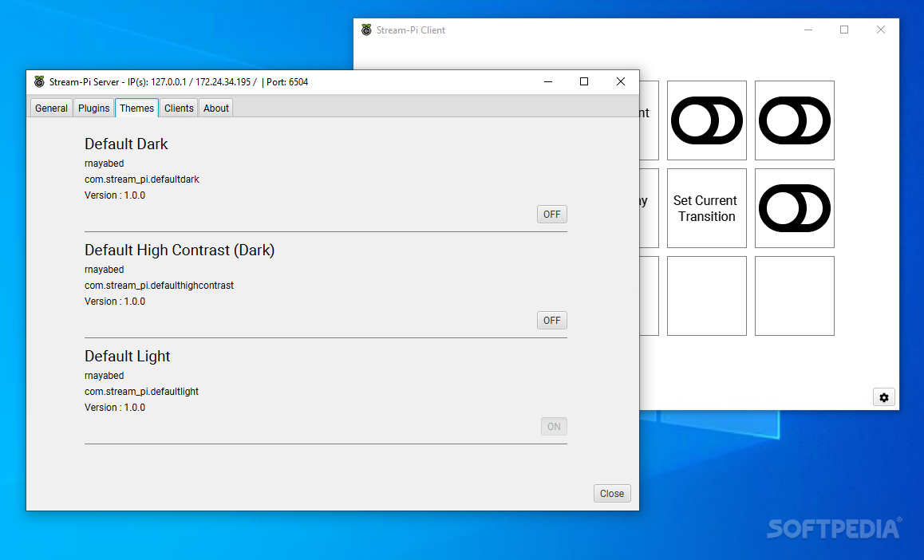The image size is (924, 560).
Task: Select the Default Dark theme title
Action: pos(126,144)
